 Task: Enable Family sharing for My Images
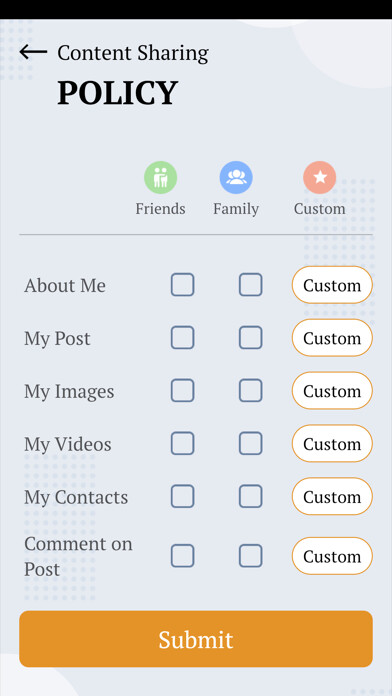[x=250, y=390]
